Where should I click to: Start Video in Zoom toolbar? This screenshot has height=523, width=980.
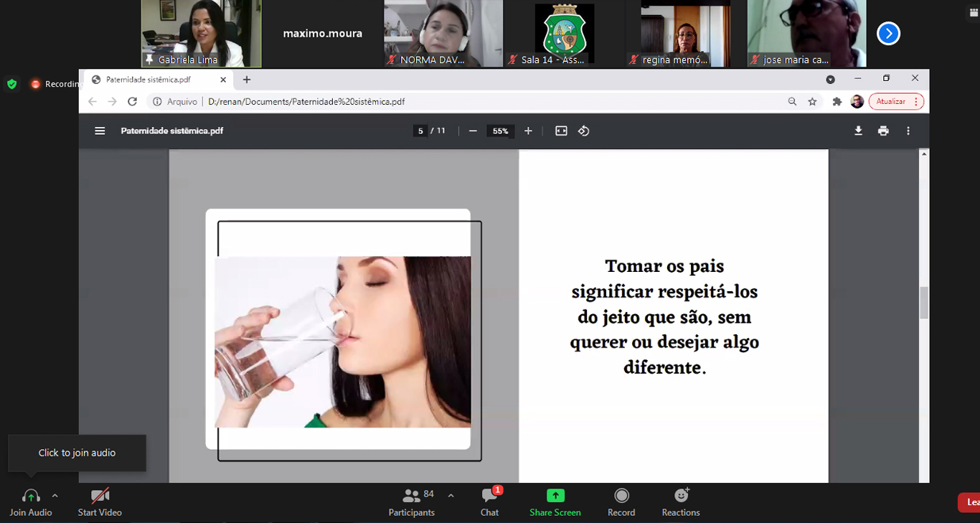pos(100,501)
